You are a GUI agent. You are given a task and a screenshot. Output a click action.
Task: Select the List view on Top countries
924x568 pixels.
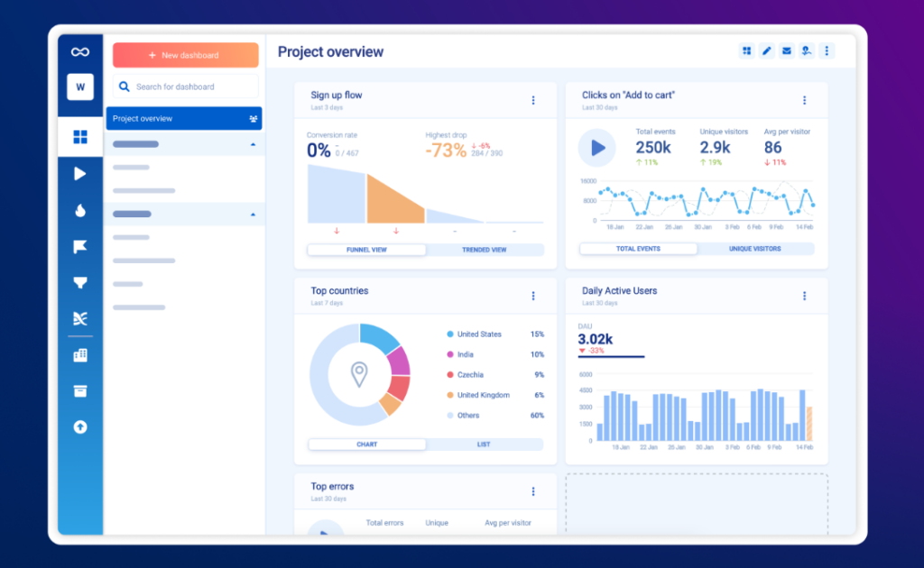(484, 444)
